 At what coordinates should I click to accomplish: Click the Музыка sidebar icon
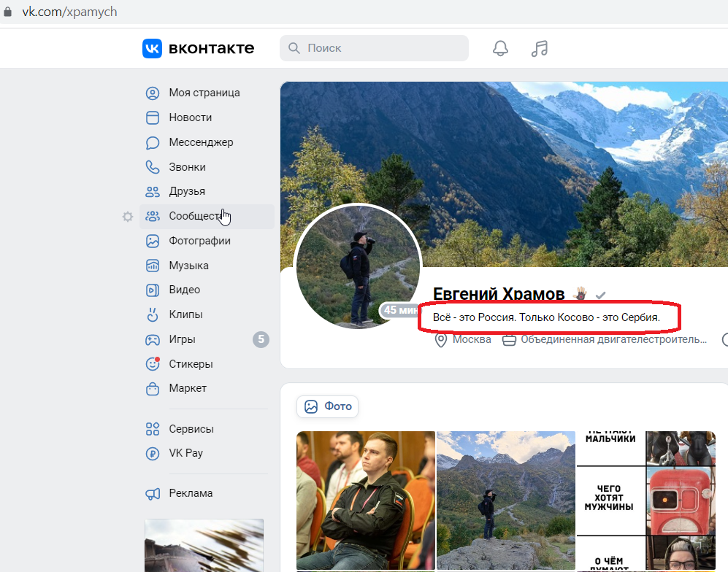pyautogui.click(x=153, y=266)
